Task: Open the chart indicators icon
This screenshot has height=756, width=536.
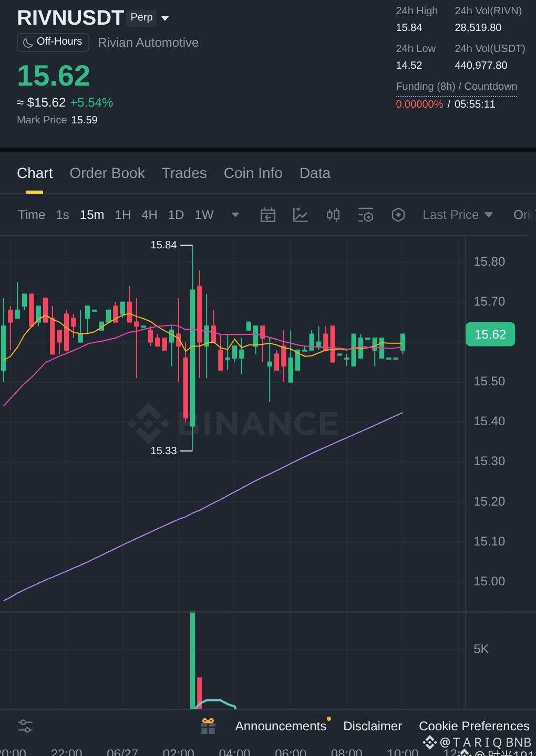Action: (x=301, y=215)
